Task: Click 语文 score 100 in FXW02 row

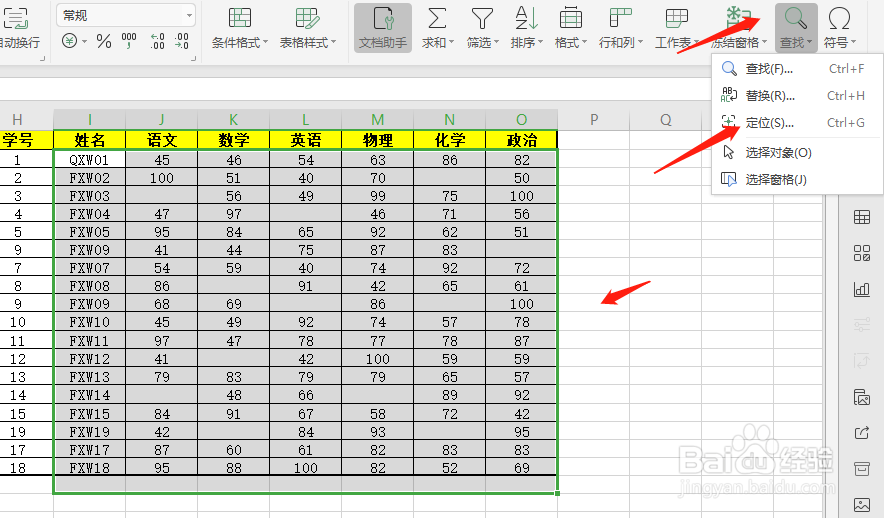Action: click(162, 178)
